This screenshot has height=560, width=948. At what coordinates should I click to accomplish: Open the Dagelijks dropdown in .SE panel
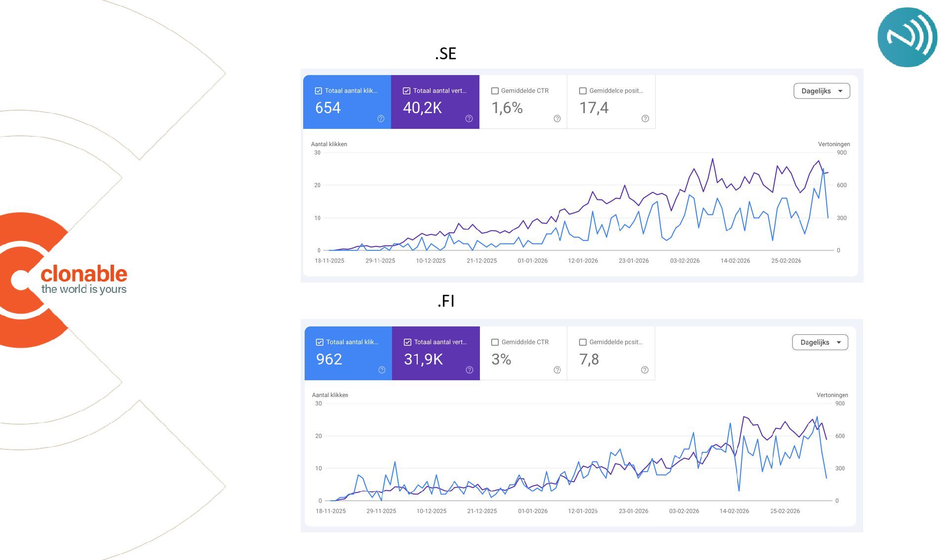click(x=822, y=91)
